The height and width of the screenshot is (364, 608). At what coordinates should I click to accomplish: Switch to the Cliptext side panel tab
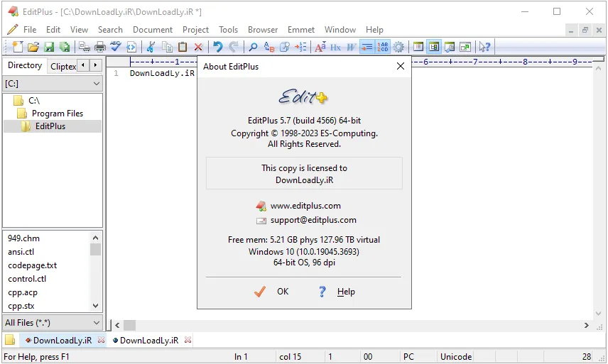click(x=63, y=67)
